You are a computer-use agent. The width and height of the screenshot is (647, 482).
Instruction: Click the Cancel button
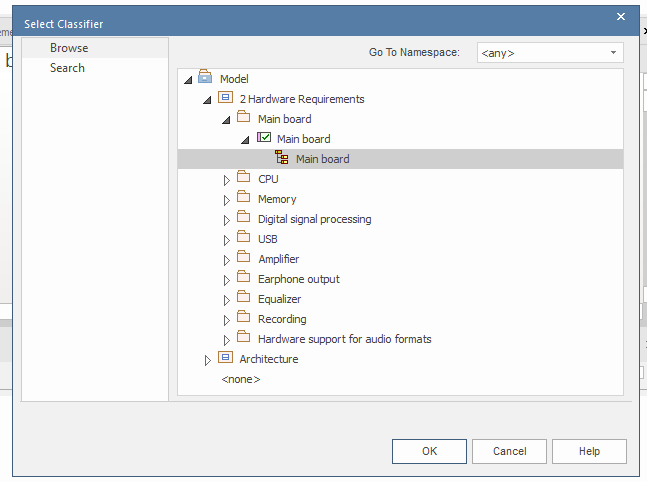click(x=509, y=451)
